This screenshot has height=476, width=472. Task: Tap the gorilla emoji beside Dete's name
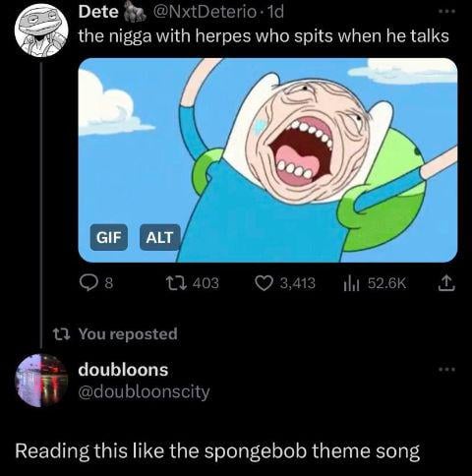(134, 13)
